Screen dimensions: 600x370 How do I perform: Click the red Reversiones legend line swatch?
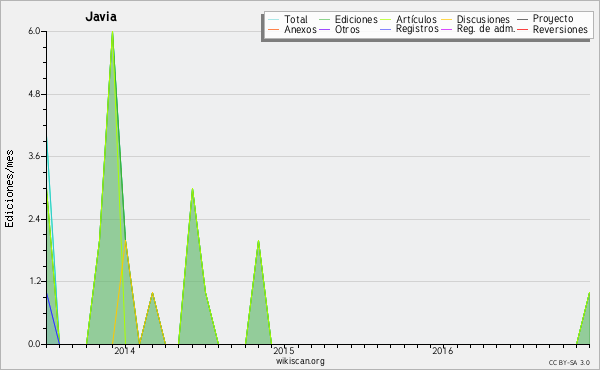(x=522, y=29)
